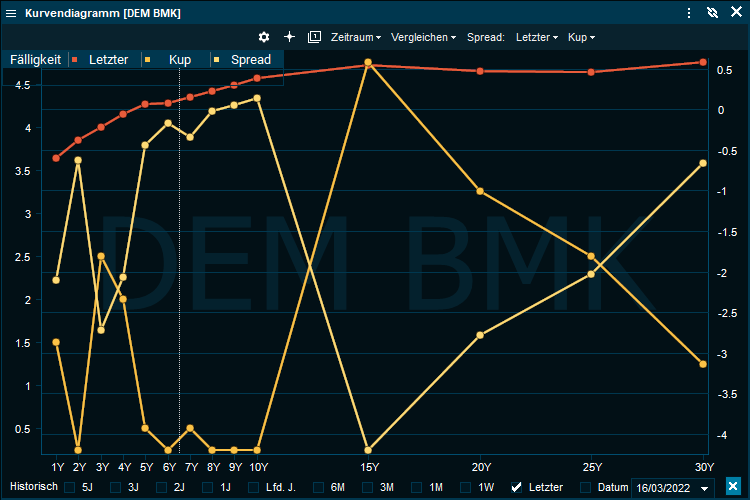Open the hamburger menu in title bar
750x500 pixels.
10,12
